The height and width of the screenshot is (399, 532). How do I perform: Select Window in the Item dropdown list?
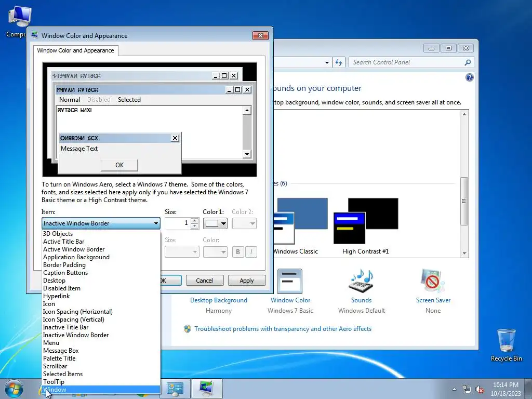click(x=101, y=390)
